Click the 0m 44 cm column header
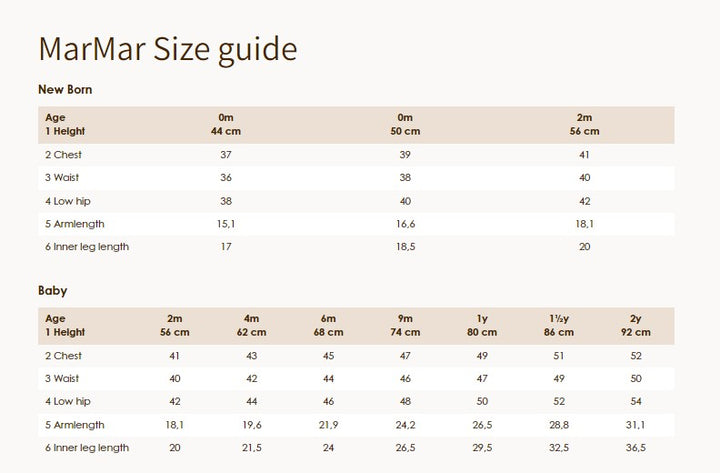 (x=225, y=124)
